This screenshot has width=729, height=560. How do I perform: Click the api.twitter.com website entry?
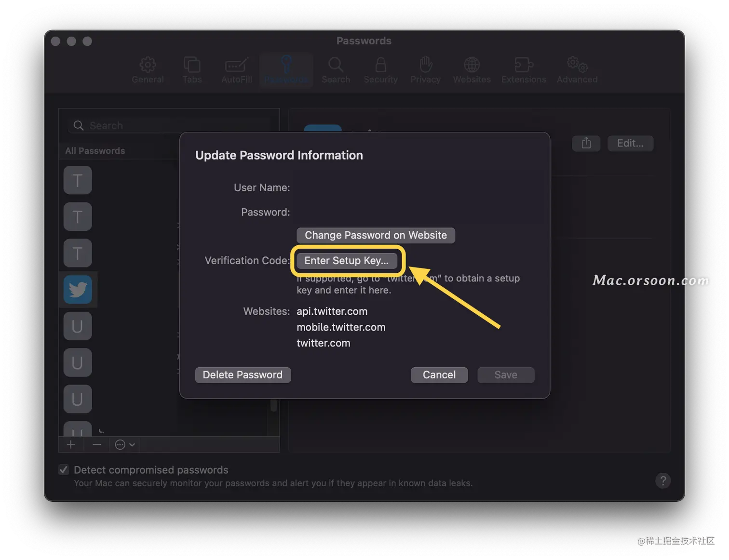point(332,311)
